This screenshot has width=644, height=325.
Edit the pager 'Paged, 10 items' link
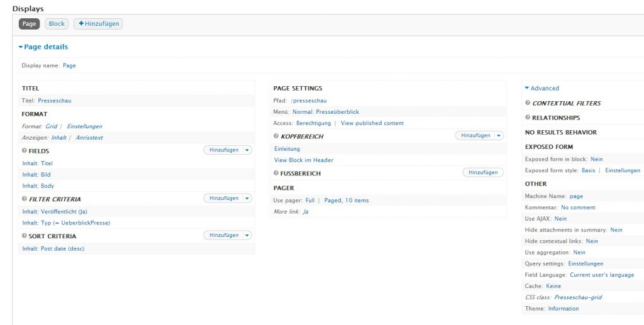tap(347, 201)
